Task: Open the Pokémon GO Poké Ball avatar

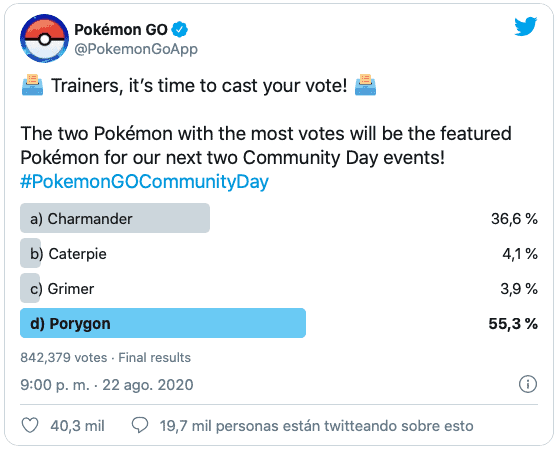Action: (x=44, y=38)
